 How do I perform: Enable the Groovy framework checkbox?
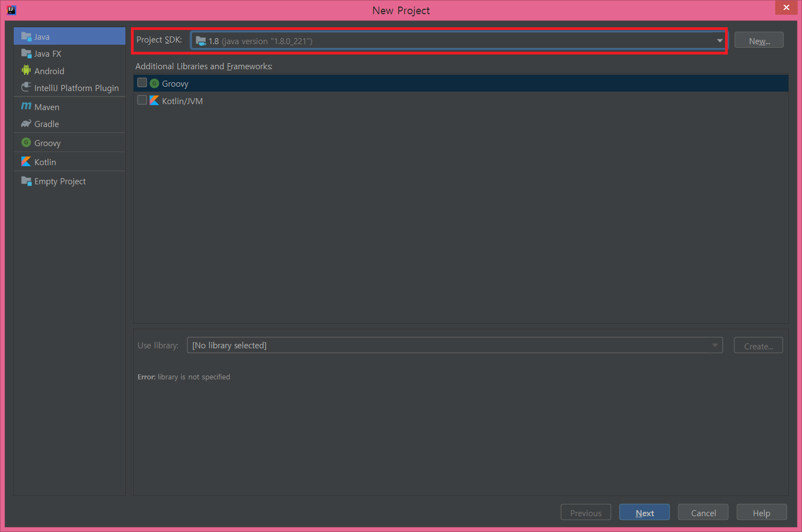coord(142,83)
